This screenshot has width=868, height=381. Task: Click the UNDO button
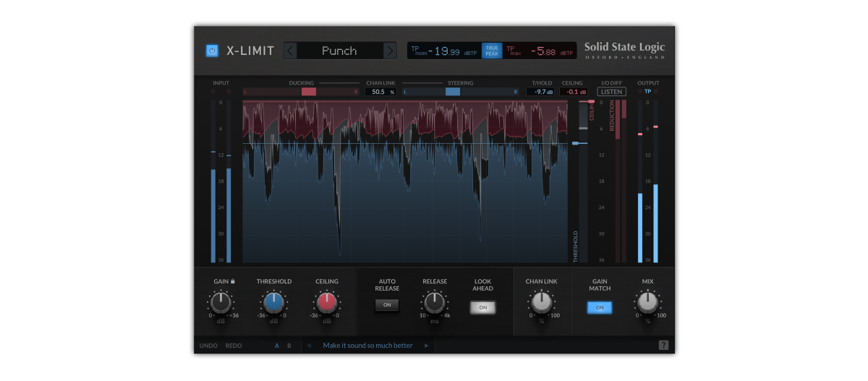point(208,346)
